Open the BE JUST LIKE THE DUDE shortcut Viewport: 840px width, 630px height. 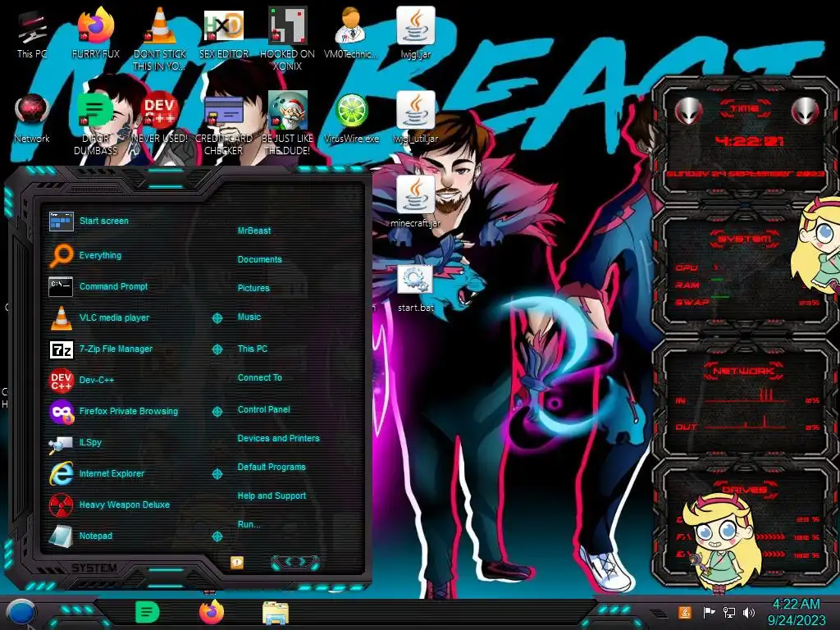287,125
